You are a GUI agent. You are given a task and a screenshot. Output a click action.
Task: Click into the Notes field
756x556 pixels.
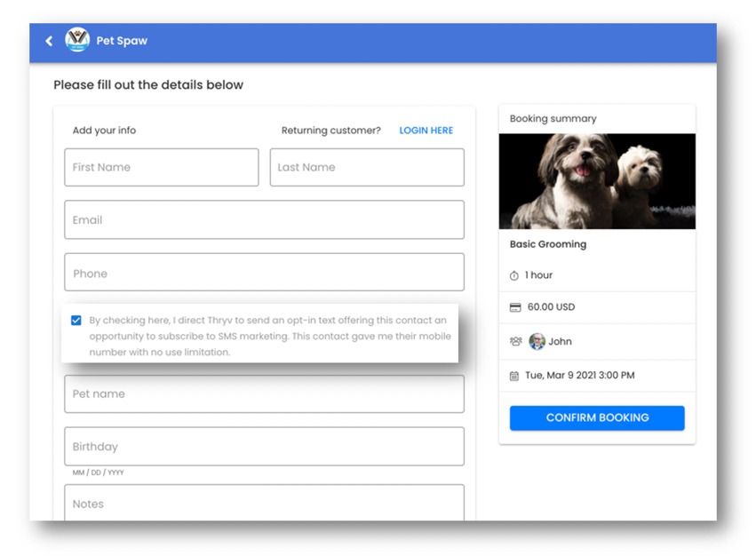pos(264,503)
